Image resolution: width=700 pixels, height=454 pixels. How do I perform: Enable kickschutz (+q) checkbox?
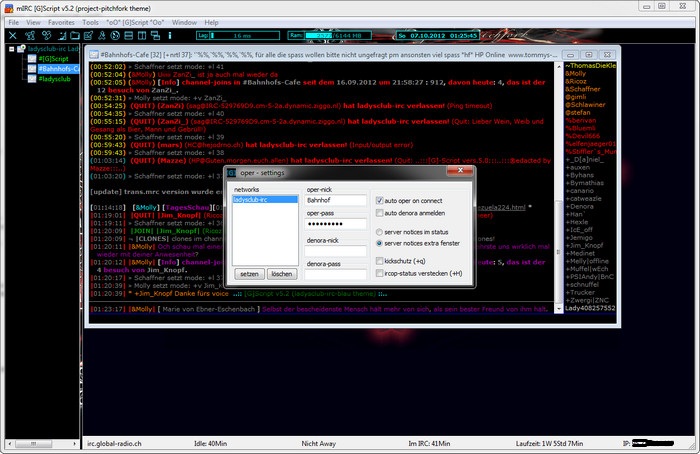click(379, 261)
